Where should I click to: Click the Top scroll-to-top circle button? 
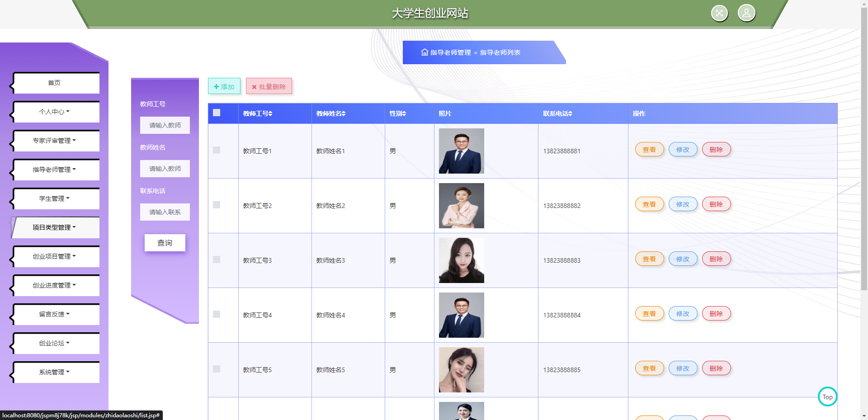click(827, 396)
